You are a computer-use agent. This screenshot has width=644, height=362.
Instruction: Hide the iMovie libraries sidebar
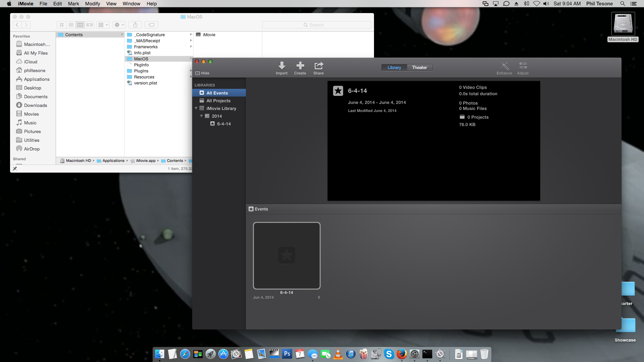pyautogui.click(x=202, y=73)
